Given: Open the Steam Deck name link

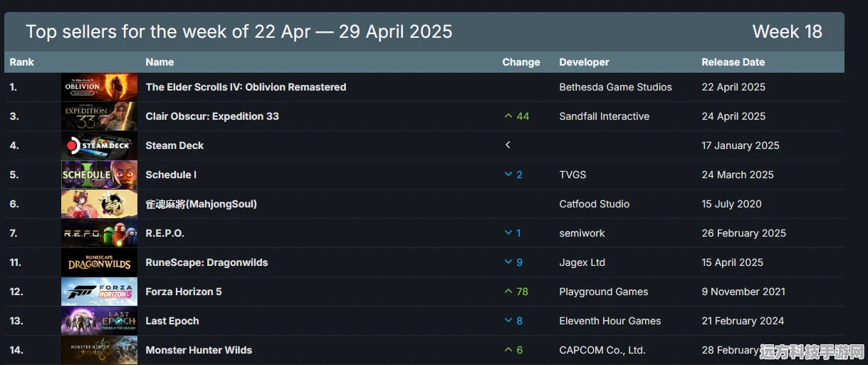Looking at the screenshot, I should 174,145.
